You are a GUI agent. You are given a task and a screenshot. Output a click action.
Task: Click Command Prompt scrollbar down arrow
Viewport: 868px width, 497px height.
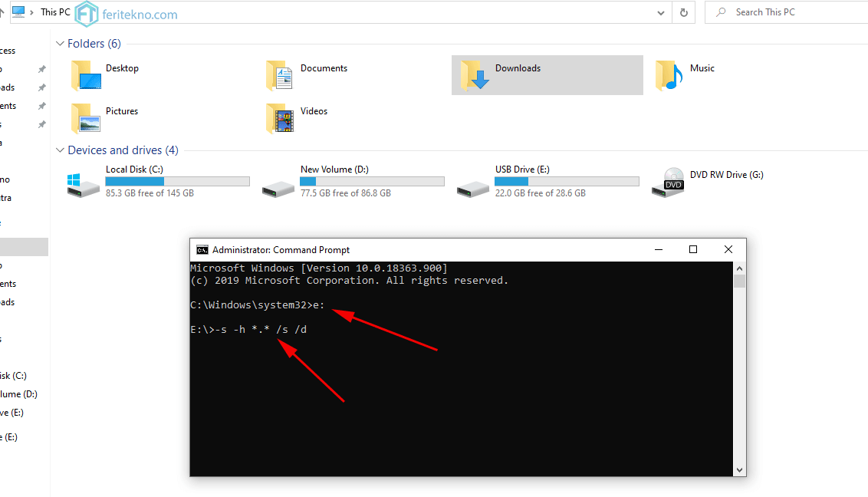click(x=740, y=470)
